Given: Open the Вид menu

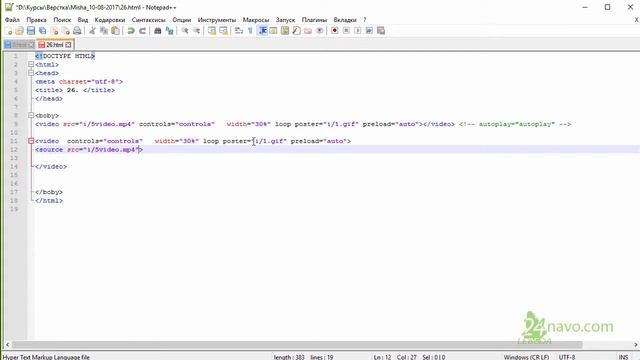Looking at the screenshot, I should 83,20.
